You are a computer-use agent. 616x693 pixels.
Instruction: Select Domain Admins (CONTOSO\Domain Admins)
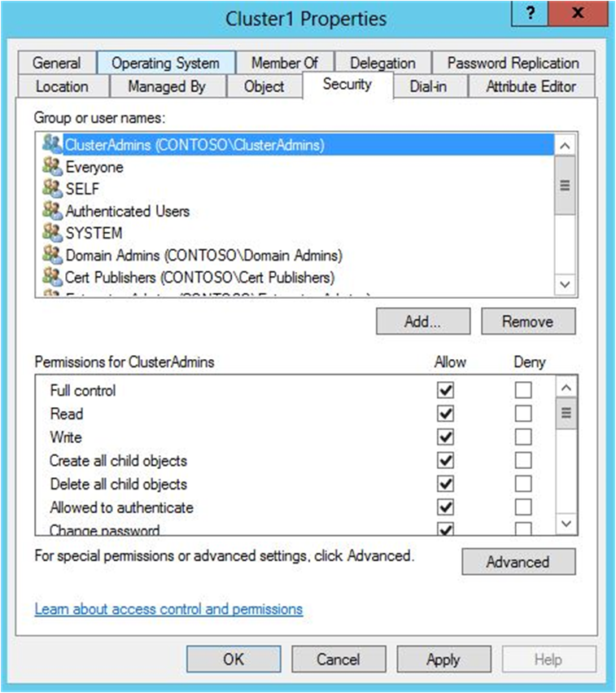295,255
